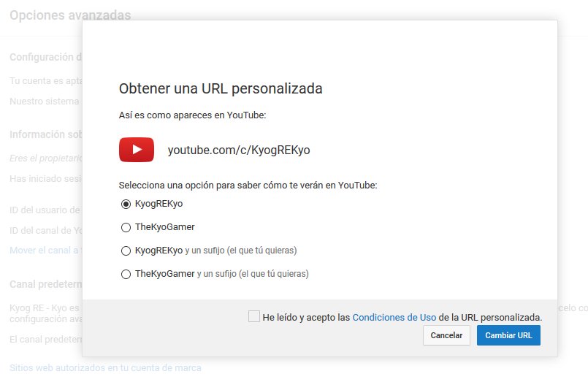Select the TheKyoGamer radio option

pos(126,228)
